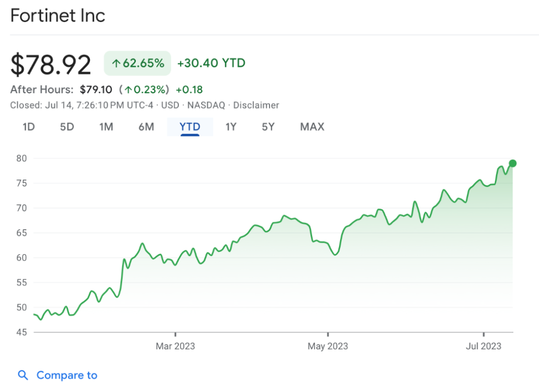The image size is (539, 392).
Task: Switch to the 1D time range
Action: tap(29, 127)
